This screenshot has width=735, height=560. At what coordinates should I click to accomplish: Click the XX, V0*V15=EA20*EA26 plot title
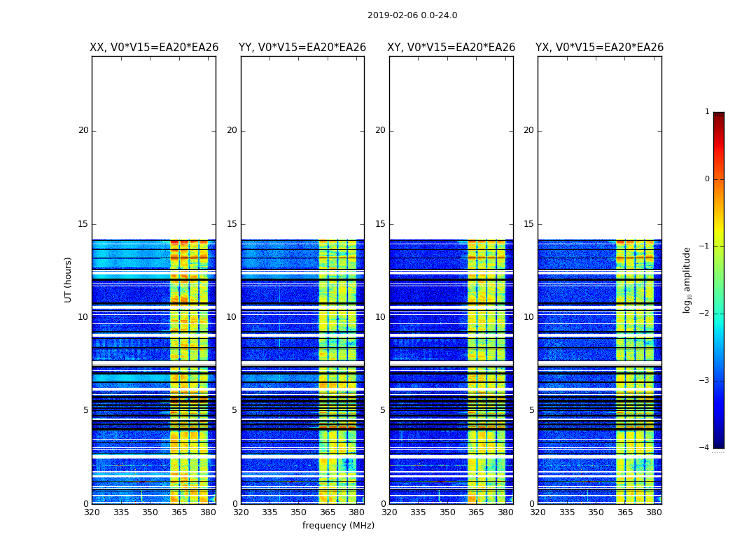coord(154,48)
